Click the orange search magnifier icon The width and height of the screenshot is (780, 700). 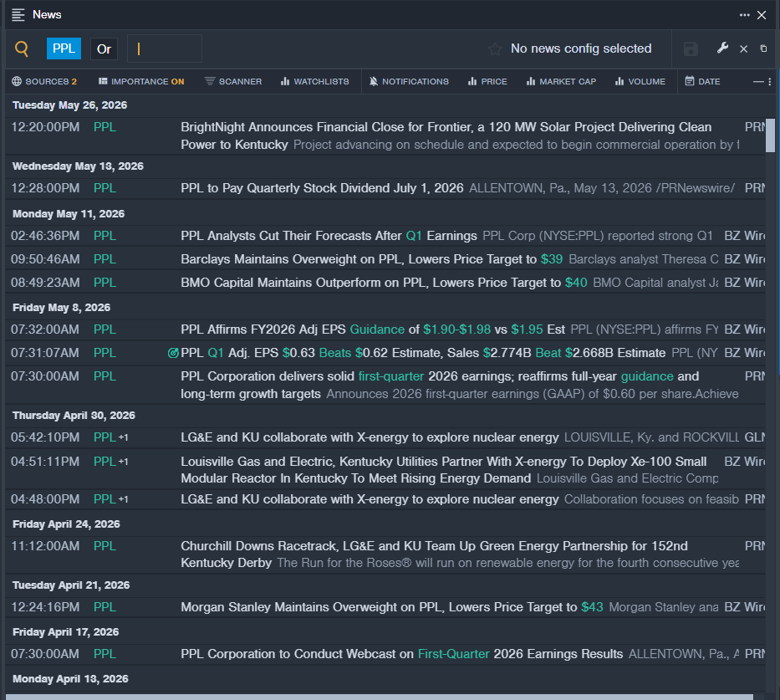[22, 49]
